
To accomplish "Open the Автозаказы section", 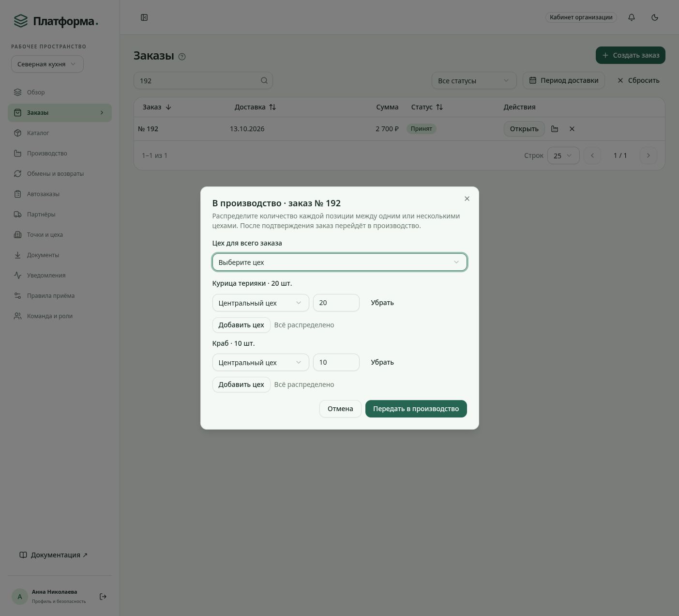I will 60,194.
